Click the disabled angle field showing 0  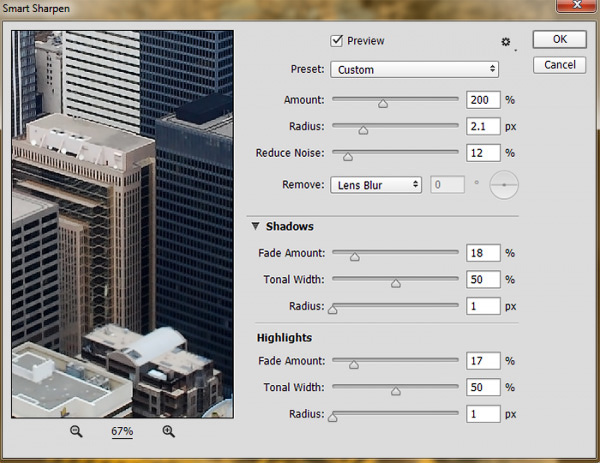click(x=447, y=185)
